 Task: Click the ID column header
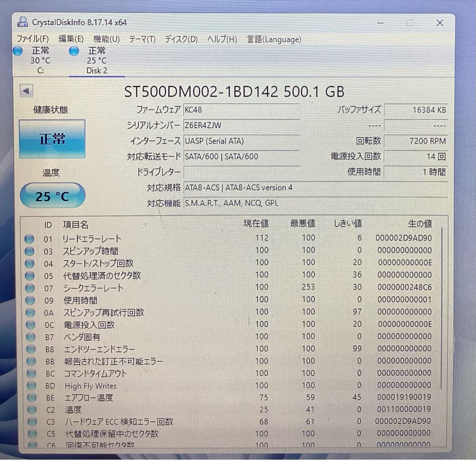(x=48, y=225)
